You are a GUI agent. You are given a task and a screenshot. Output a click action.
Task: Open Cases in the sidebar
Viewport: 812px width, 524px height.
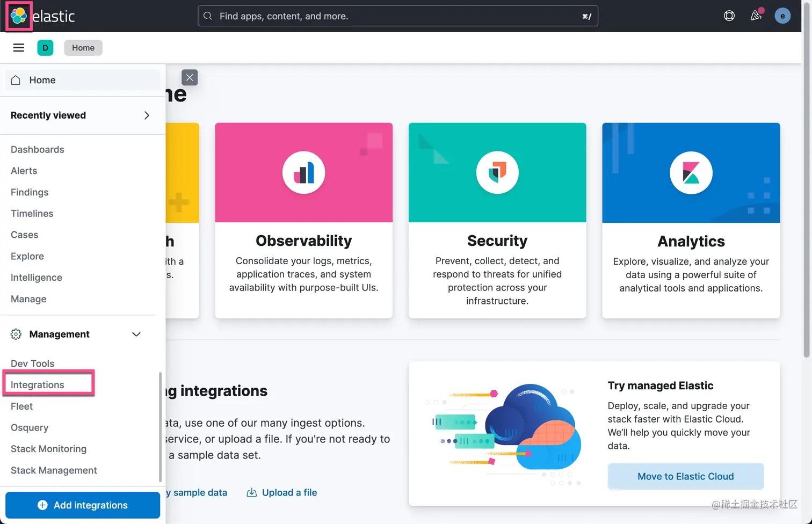(x=25, y=235)
